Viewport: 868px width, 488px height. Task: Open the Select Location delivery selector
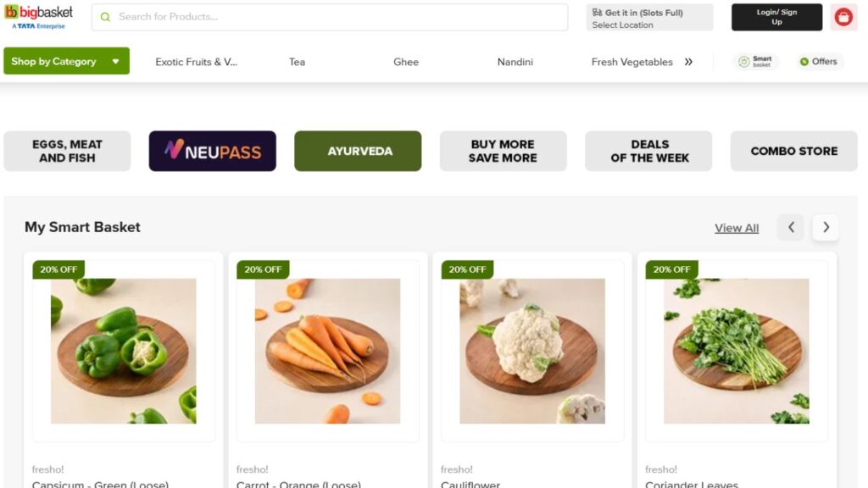click(649, 18)
